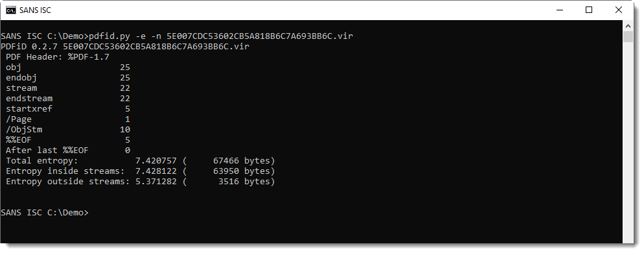This screenshot has height=253, width=644.
Task: Click the scrollbar up arrow
Action: tap(628, 25)
